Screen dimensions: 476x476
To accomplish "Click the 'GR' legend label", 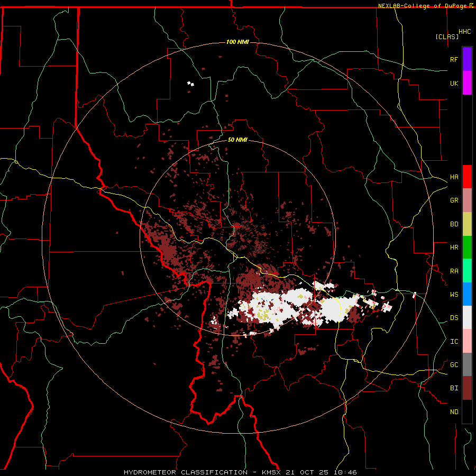I will (x=454, y=200).
